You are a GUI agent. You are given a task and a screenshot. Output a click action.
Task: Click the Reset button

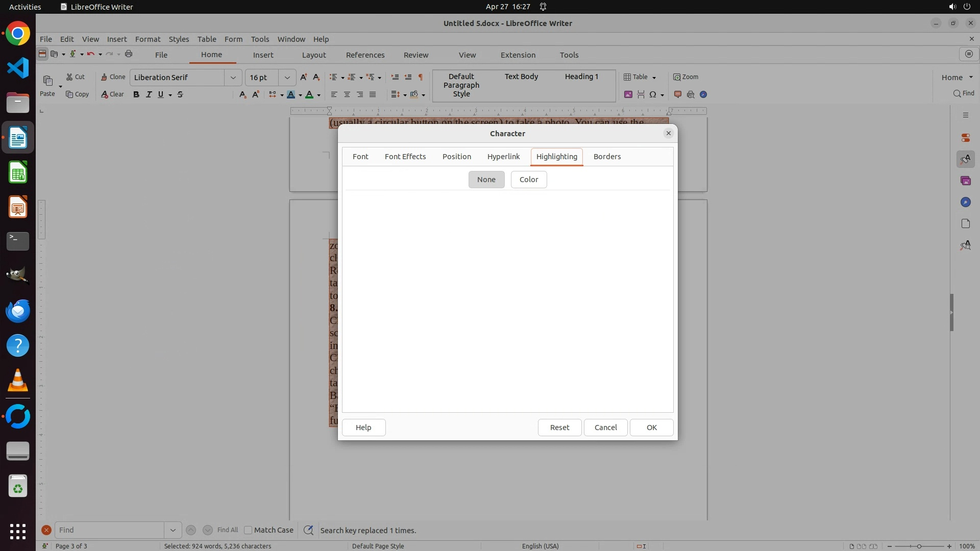click(559, 428)
